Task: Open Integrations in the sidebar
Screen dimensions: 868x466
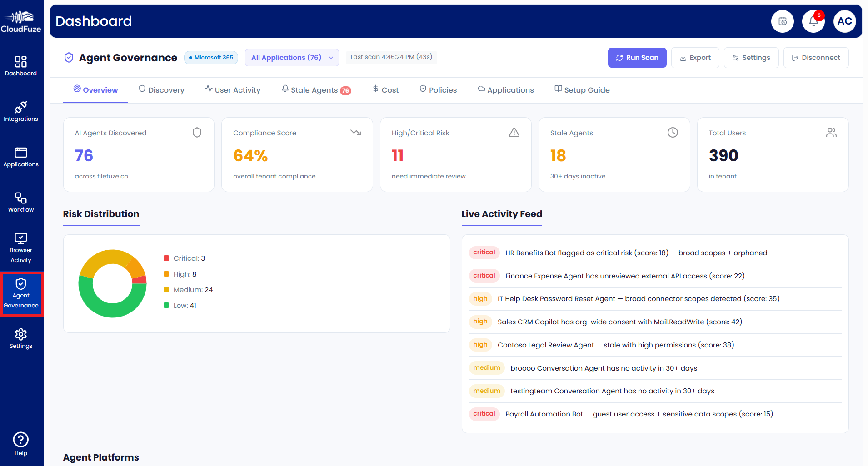Action: [x=21, y=112]
